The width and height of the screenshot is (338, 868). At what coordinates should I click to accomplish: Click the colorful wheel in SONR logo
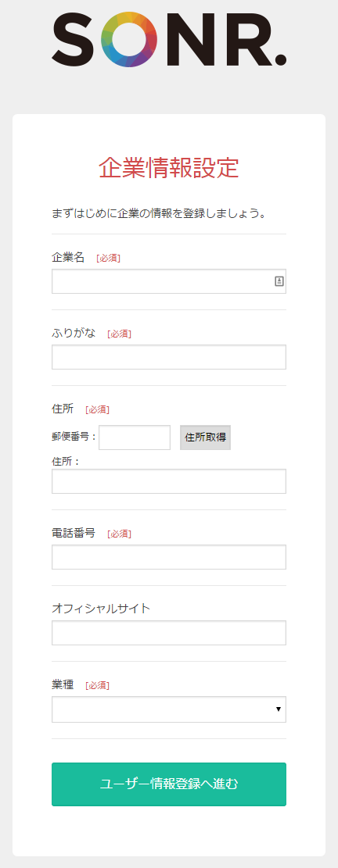(129, 39)
